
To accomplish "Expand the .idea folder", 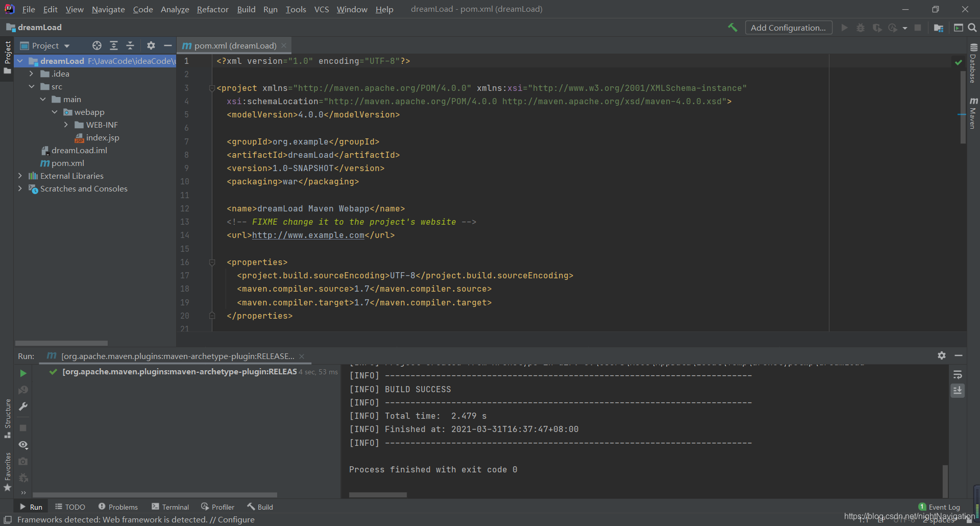I will point(32,74).
